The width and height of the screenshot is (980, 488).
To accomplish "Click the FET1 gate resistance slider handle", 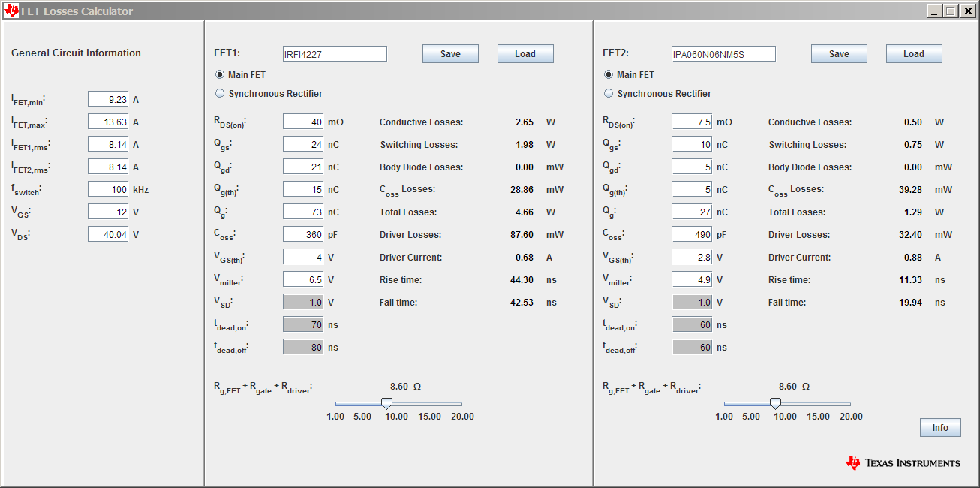I will 386,404.
